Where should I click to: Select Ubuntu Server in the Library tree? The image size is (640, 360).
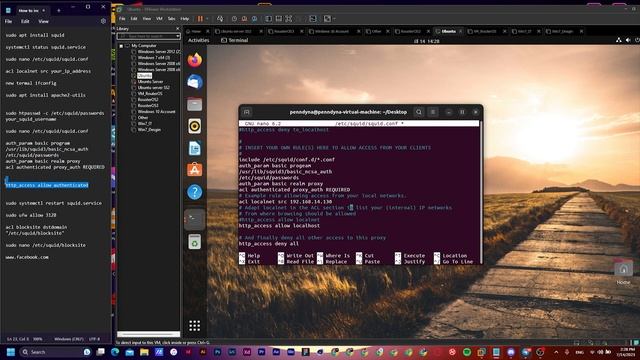tap(150, 82)
